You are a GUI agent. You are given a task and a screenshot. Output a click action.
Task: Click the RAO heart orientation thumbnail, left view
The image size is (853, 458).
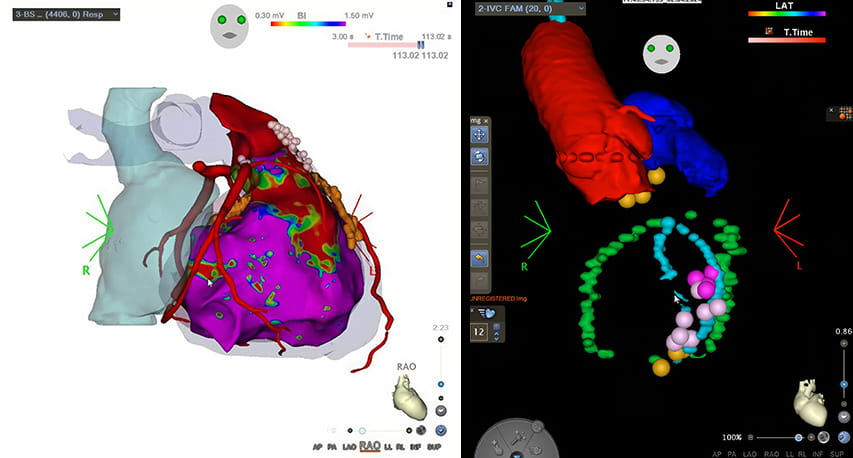click(x=410, y=398)
